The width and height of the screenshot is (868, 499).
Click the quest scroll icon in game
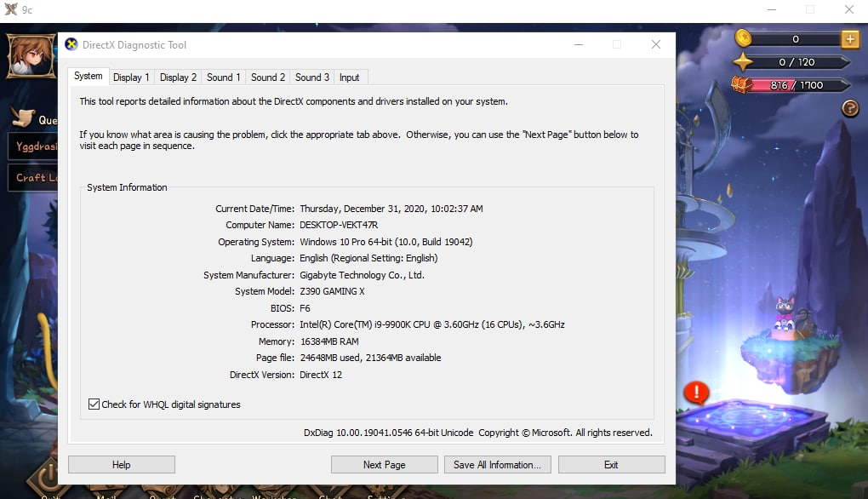(23, 117)
